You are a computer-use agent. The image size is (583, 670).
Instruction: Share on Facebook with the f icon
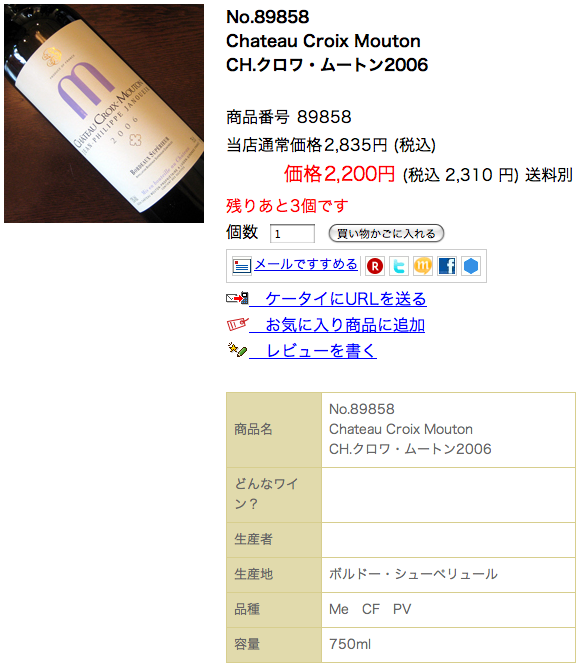[x=447, y=266]
